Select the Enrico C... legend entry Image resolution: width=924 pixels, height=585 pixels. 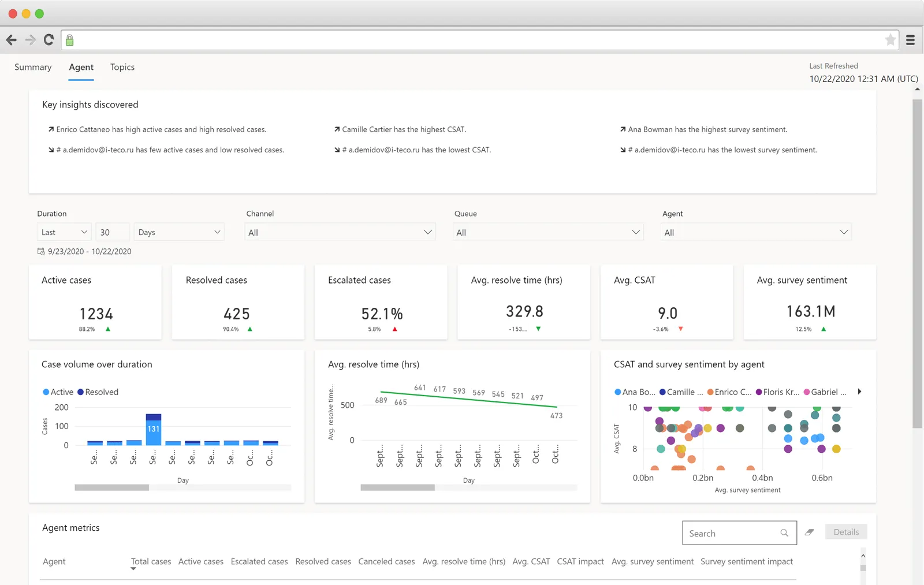coord(729,392)
